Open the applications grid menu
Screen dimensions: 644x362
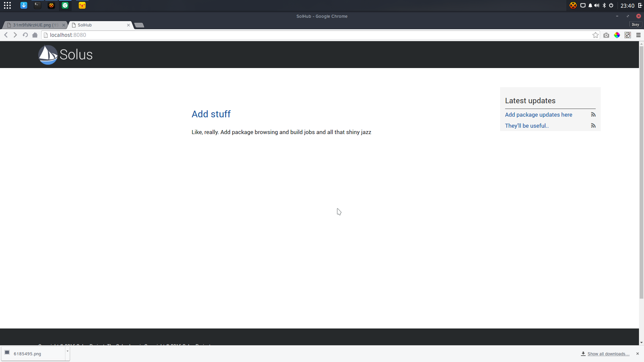pos(7,5)
